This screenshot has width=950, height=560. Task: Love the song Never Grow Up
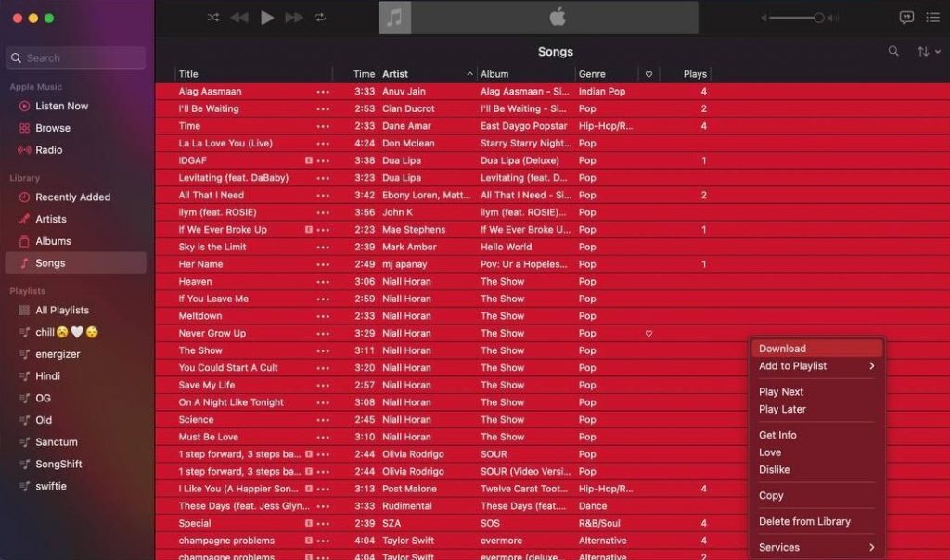648,333
